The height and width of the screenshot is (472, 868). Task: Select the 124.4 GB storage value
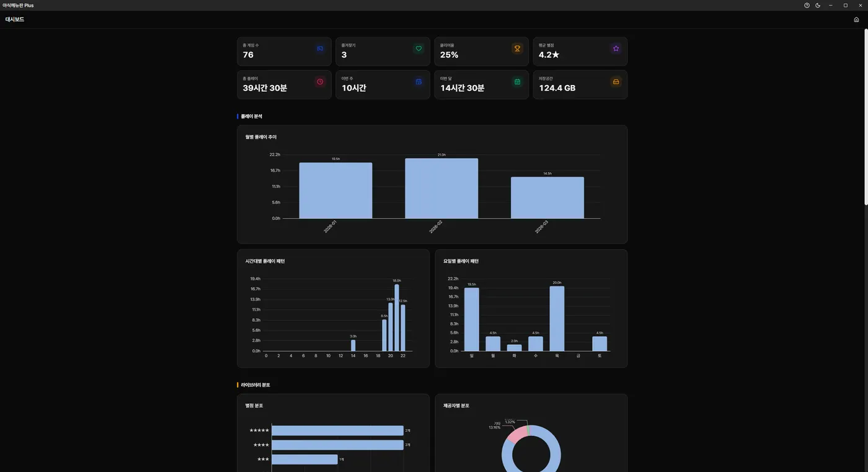tap(557, 88)
